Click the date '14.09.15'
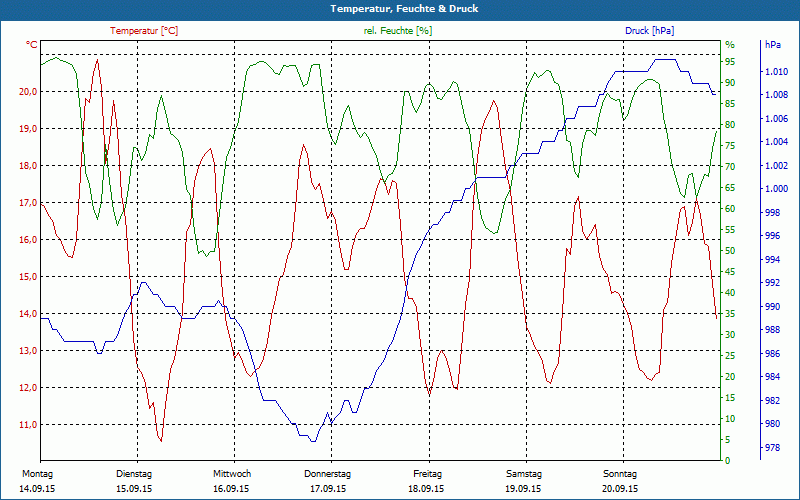 tap(37, 489)
